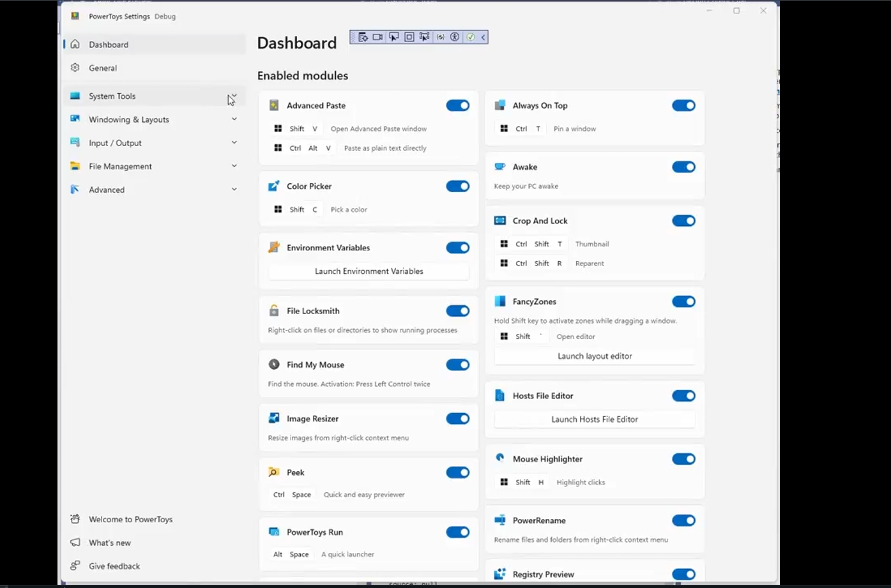Toggle layout adorners square icon in debug toolbar
The image size is (891, 588).
[409, 37]
